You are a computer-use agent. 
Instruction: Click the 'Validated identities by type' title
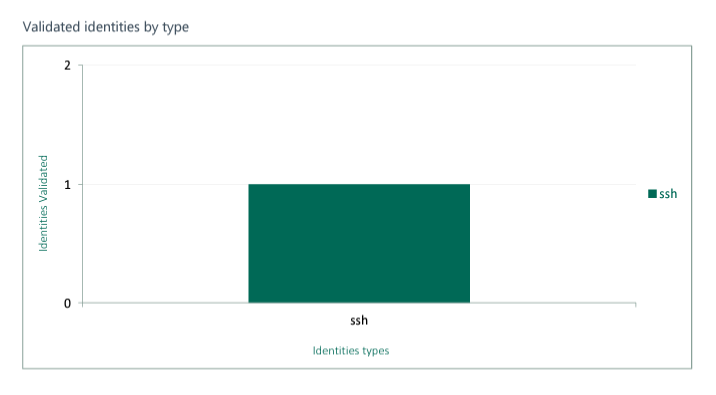pyautogui.click(x=105, y=27)
